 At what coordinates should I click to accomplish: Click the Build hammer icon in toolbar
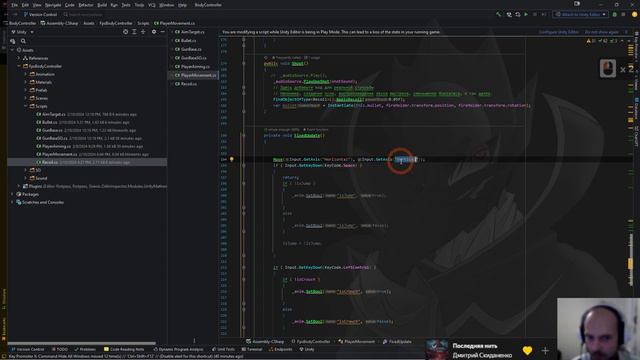pos(498,14)
